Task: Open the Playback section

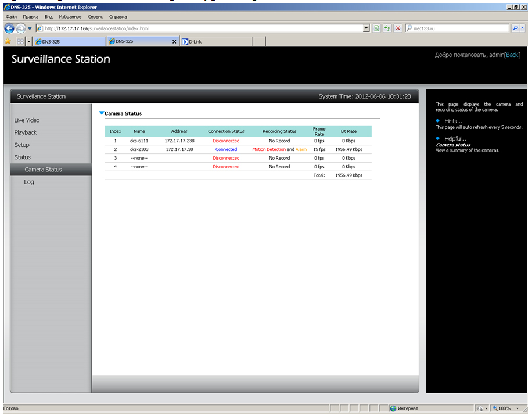Action: pyautogui.click(x=26, y=132)
